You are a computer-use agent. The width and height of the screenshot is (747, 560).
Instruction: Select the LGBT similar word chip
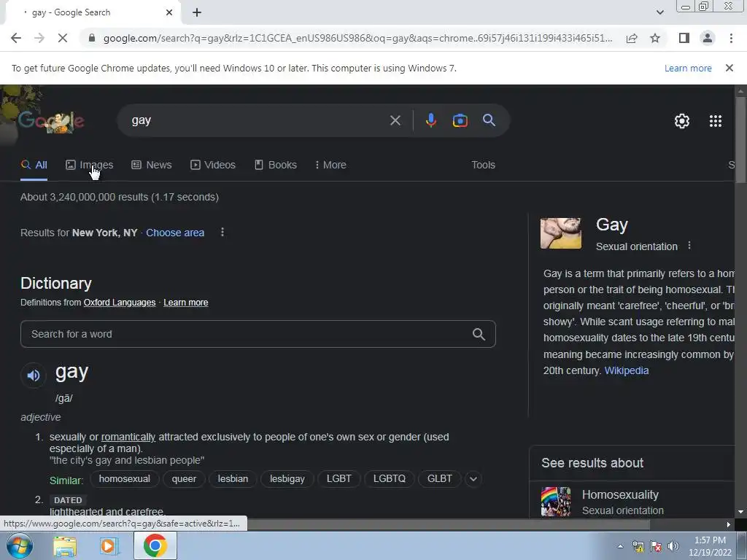point(338,479)
